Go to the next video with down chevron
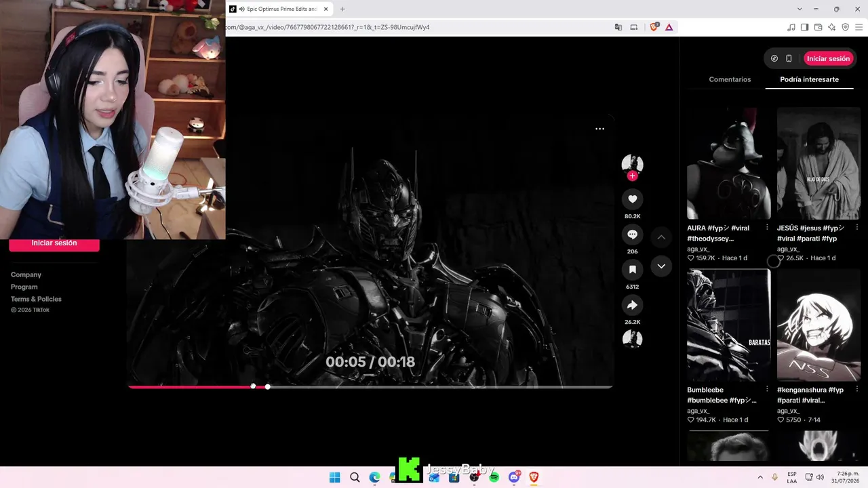The width and height of the screenshot is (868, 488). 661,266
